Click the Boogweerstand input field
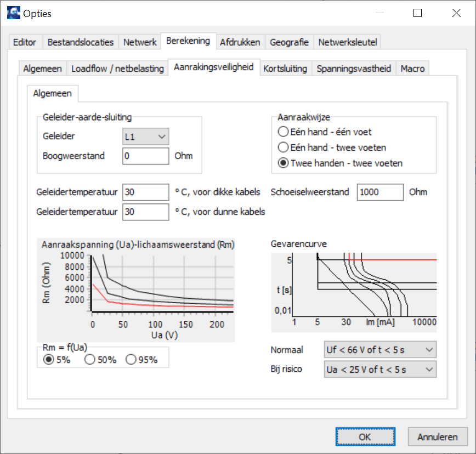This screenshot has width=476, height=454. pyautogui.click(x=145, y=156)
